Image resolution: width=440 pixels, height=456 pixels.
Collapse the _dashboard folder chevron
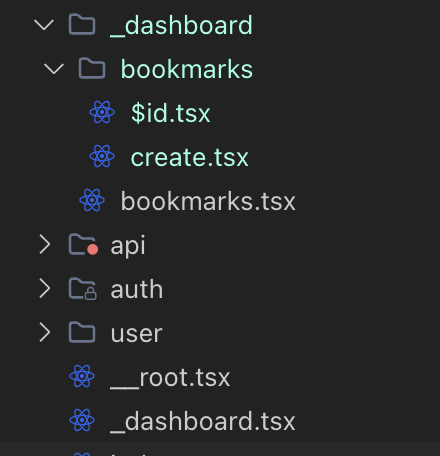pyautogui.click(x=44, y=25)
